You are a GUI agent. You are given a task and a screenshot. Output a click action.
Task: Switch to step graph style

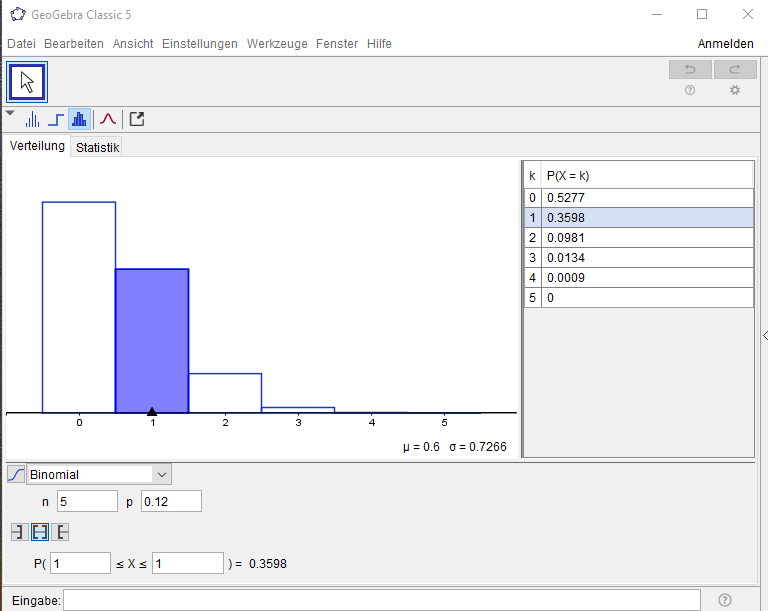56,119
